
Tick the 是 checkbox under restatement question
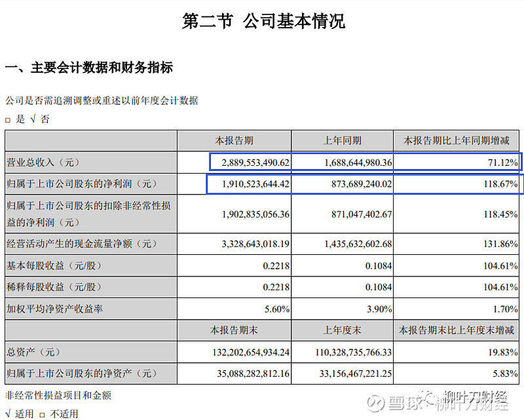click(x=8, y=120)
